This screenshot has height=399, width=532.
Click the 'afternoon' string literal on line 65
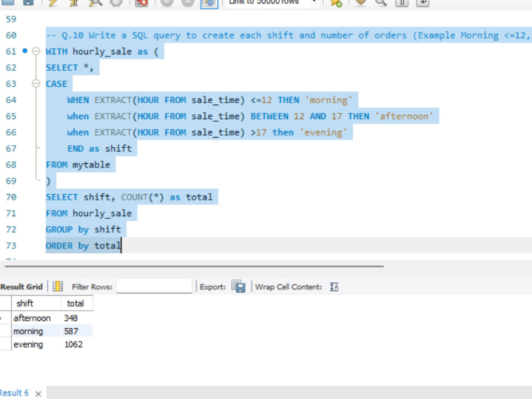click(404, 117)
